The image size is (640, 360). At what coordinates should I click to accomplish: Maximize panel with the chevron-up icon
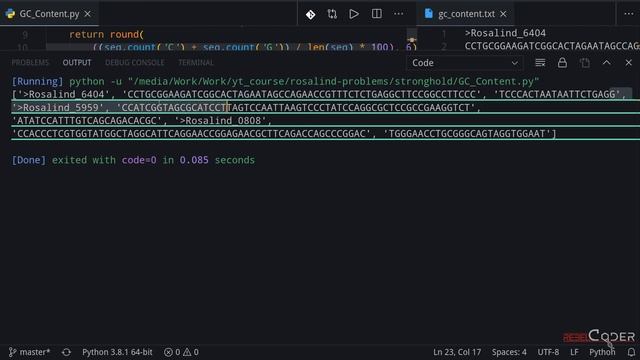point(607,63)
